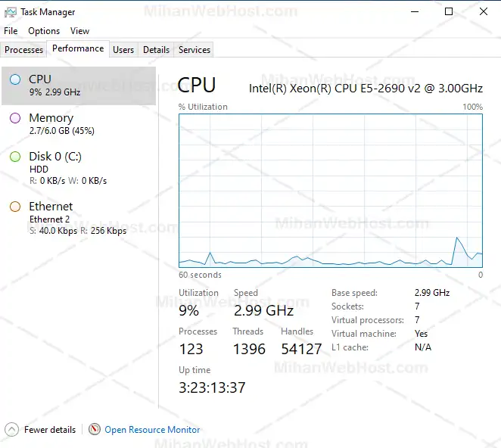Click the CPU utilization graph area
The image size is (501, 448).
tap(331, 190)
